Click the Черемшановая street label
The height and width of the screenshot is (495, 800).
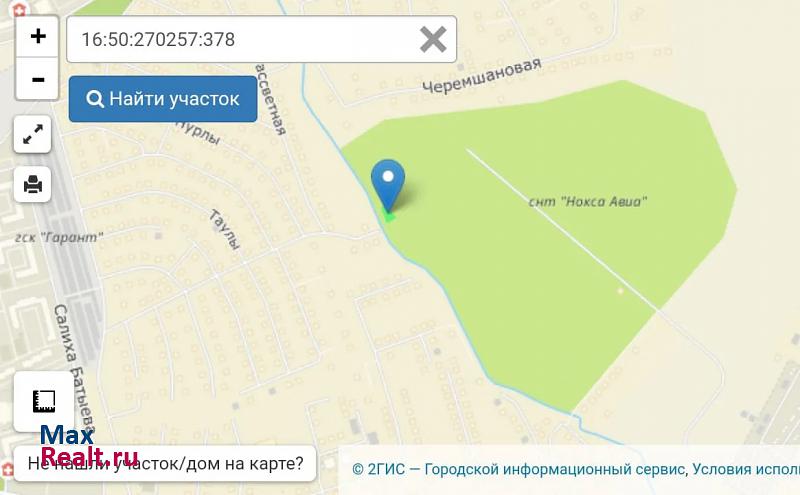[x=482, y=76]
